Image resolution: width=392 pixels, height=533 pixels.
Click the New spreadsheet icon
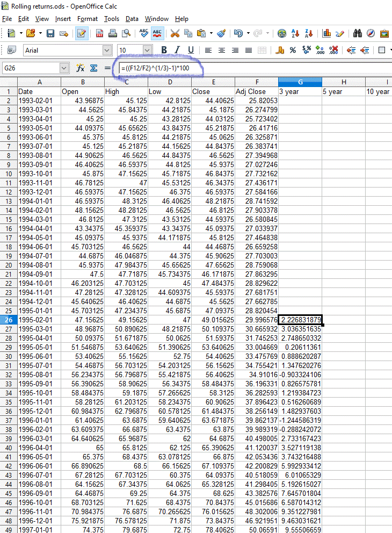pos(11,33)
